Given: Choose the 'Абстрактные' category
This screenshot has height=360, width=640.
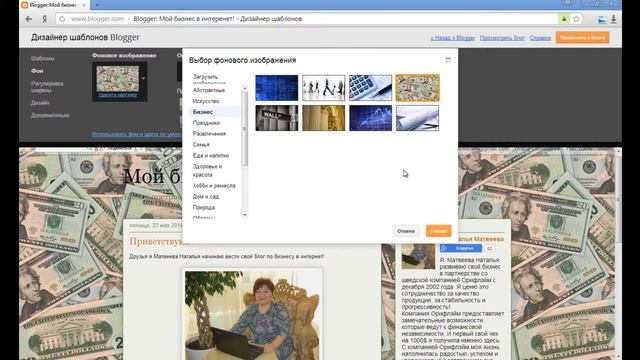Looking at the screenshot, I should click(x=209, y=90).
